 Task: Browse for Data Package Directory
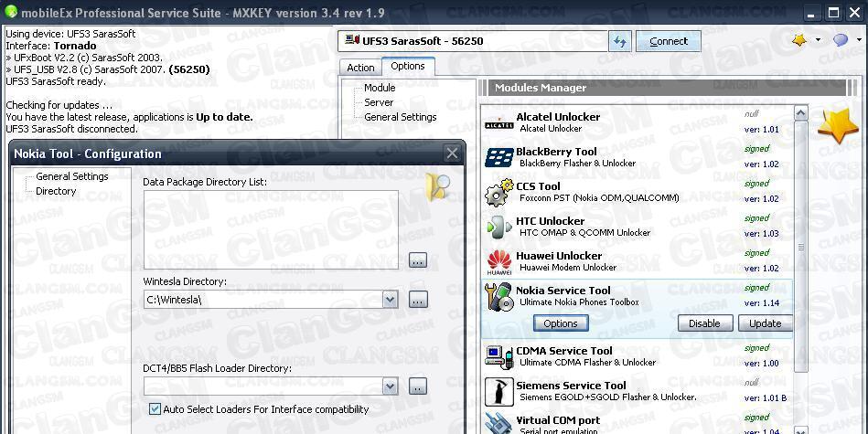click(x=418, y=260)
